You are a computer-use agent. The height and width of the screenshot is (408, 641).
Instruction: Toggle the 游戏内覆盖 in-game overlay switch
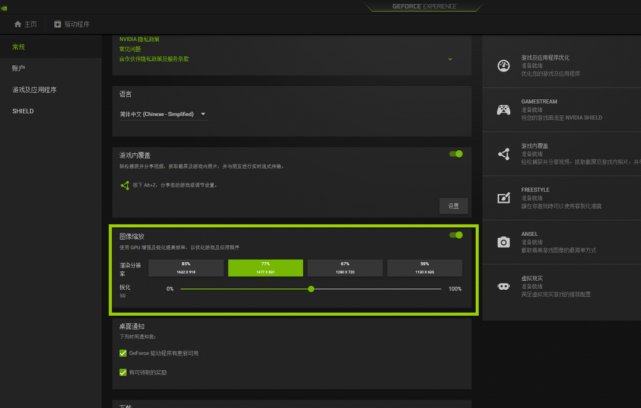pyautogui.click(x=456, y=154)
